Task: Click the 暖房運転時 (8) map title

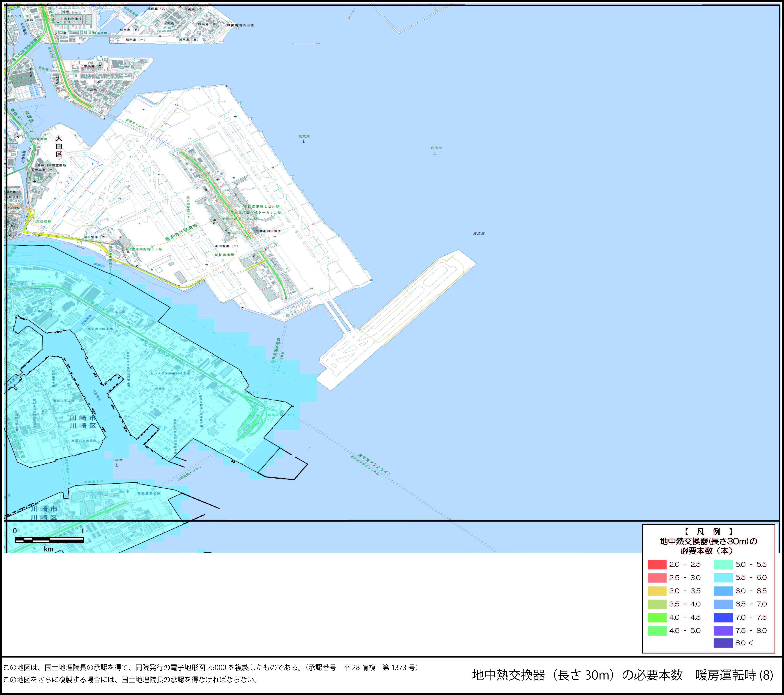Action: [x=734, y=675]
